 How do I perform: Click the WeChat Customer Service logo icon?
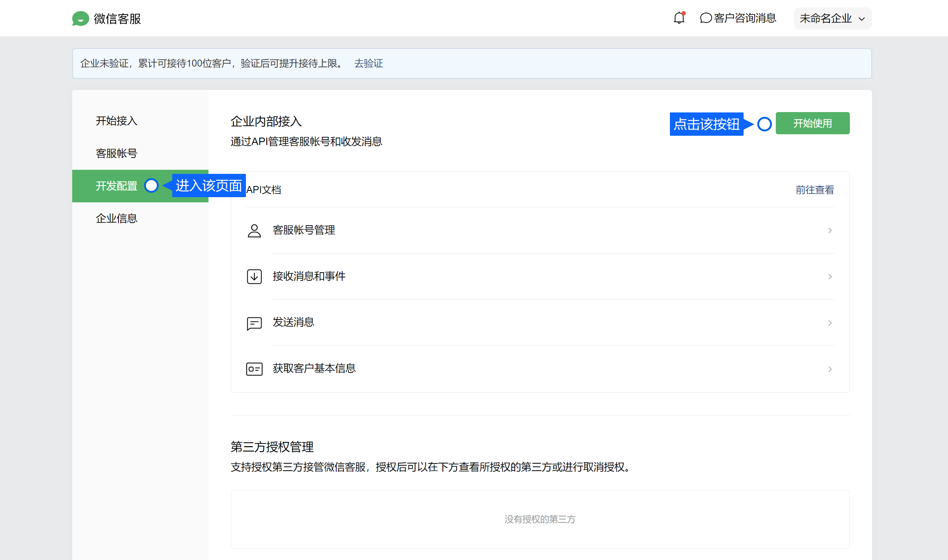pyautogui.click(x=80, y=18)
